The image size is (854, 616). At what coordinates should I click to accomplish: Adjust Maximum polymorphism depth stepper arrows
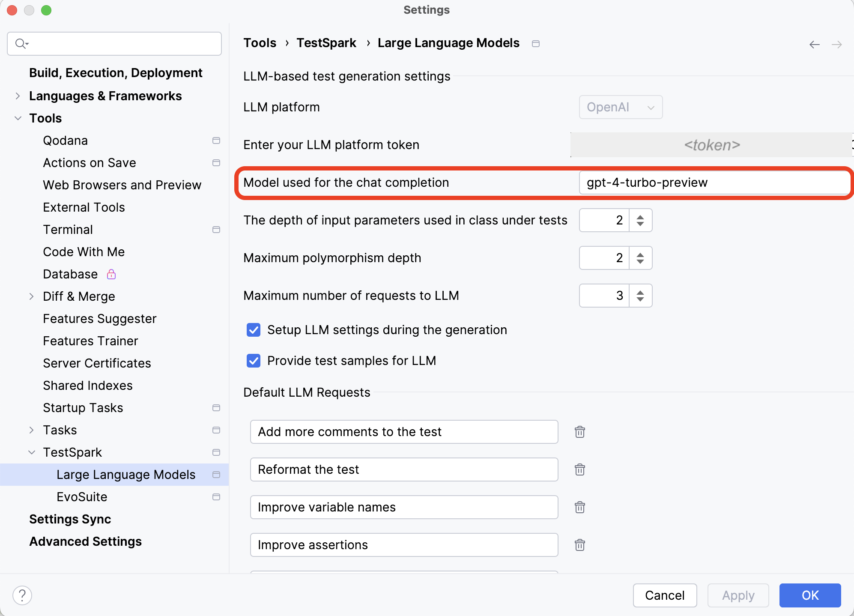[x=640, y=258]
